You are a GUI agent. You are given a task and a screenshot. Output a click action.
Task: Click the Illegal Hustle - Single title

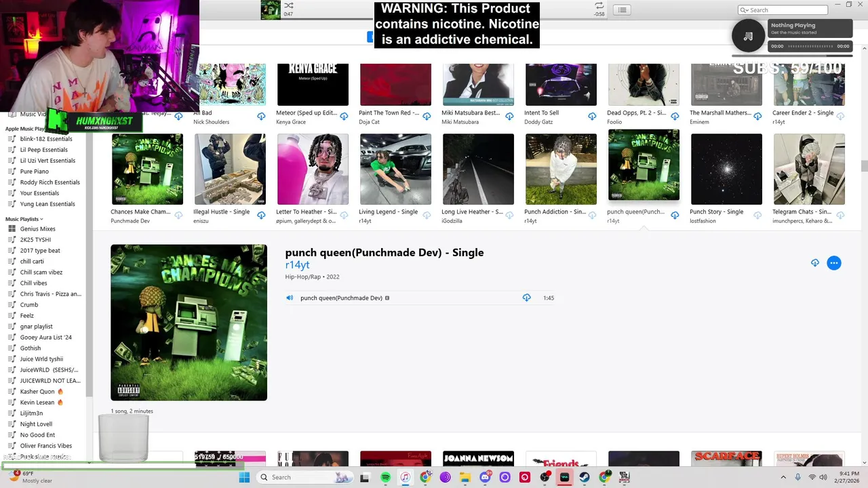[x=222, y=211]
